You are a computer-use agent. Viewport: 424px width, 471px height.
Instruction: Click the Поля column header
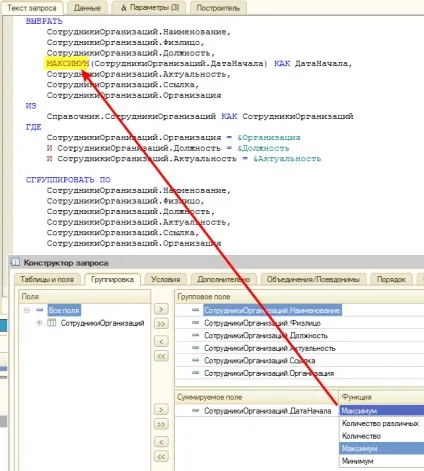pyautogui.click(x=85, y=297)
